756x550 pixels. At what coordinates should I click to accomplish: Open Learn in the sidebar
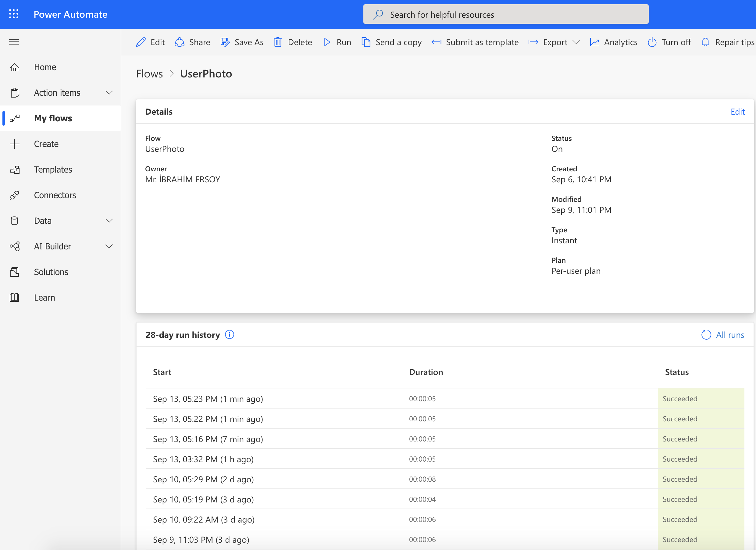point(61,298)
